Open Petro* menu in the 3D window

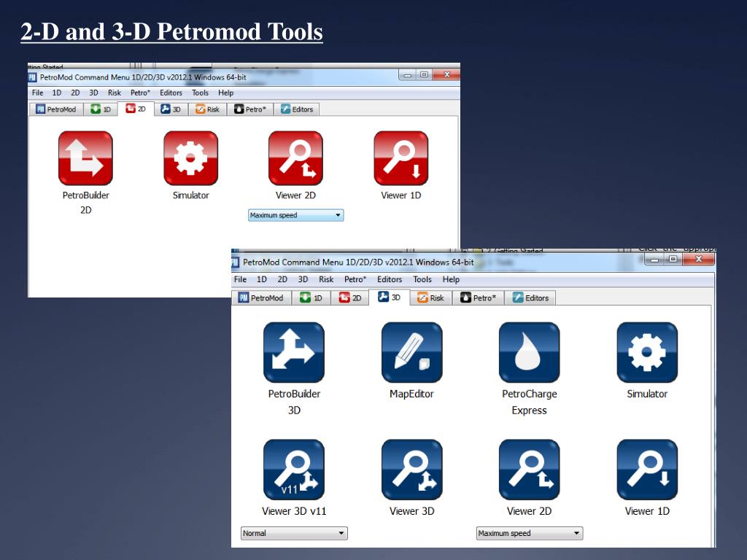pyautogui.click(x=355, y=279)
